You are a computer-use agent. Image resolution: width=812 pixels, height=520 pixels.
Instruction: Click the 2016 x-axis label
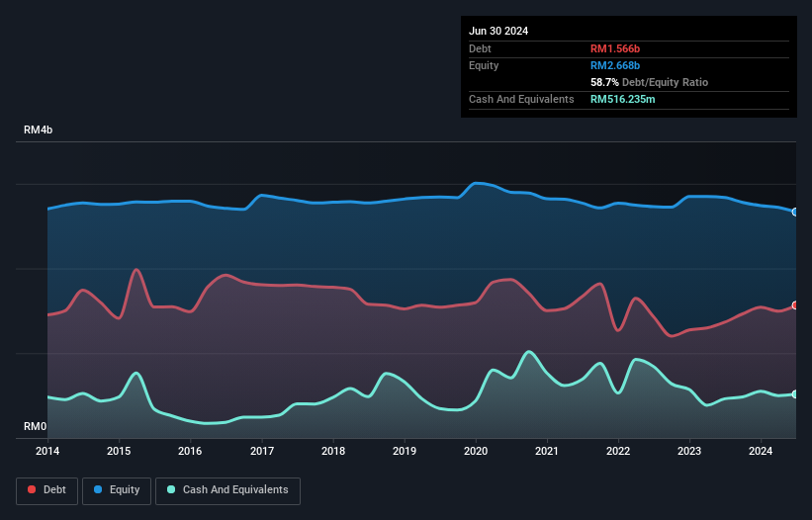pyautogui.click(x=190, y=451)
